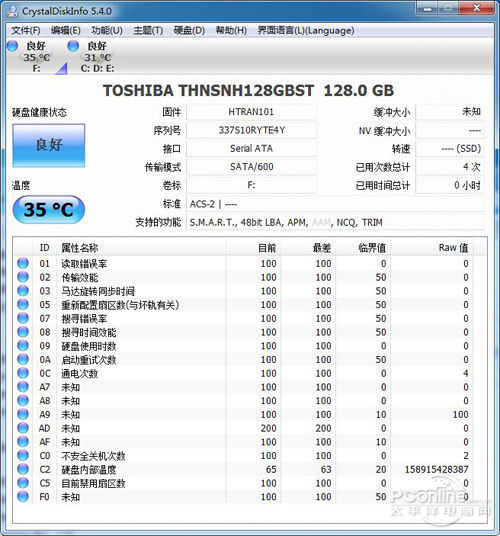Open the 主题(T) menu
Screen dimensions: 500x536
click(148, 30)
